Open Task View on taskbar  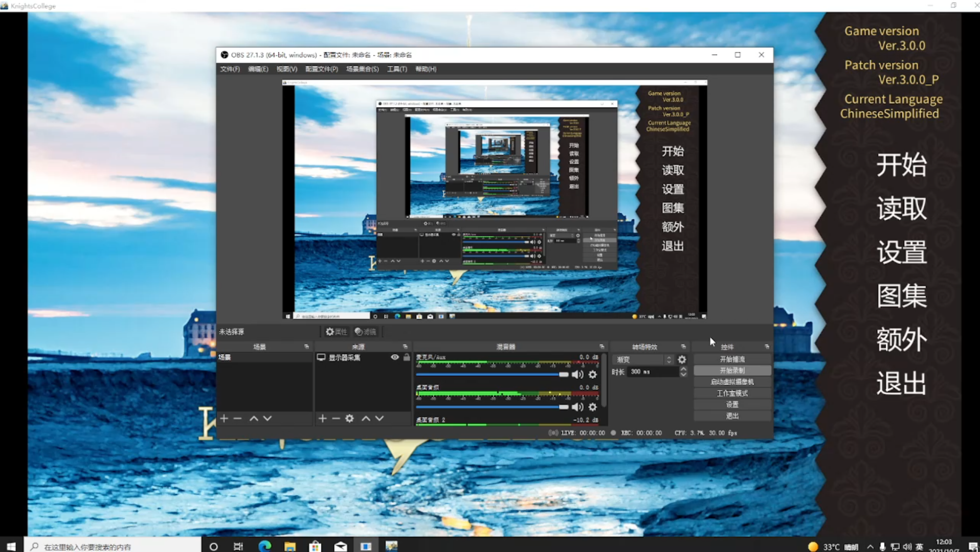(238, 546)
